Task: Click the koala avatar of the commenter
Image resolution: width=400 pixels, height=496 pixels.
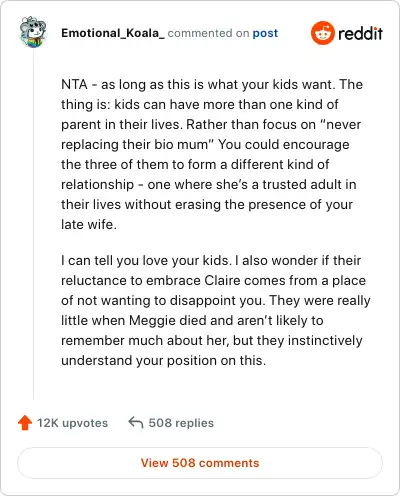Action: [33, 32]
